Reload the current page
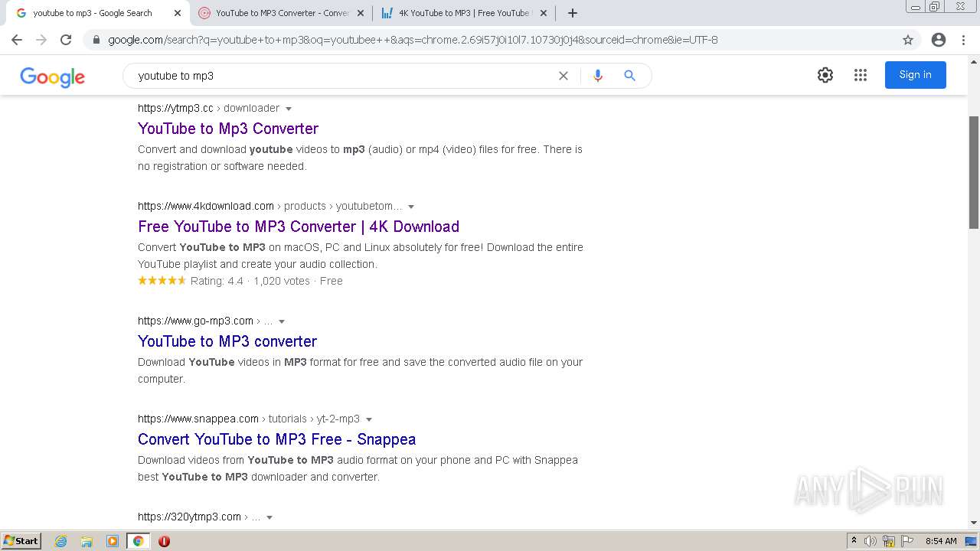This screenshot has width=980, height=551. pos(66,40)
